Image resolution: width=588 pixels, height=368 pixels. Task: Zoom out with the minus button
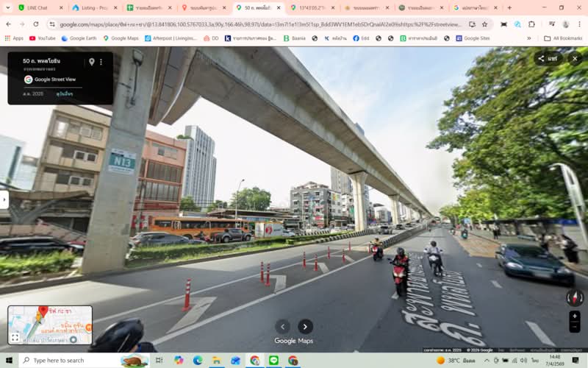pyautogui.click(x=574, y=327)
